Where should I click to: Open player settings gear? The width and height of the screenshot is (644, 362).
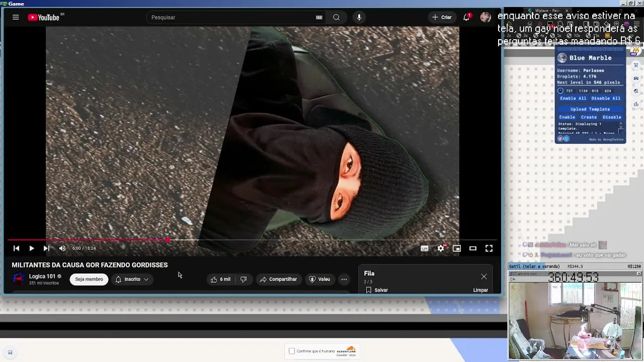(441, 248)
